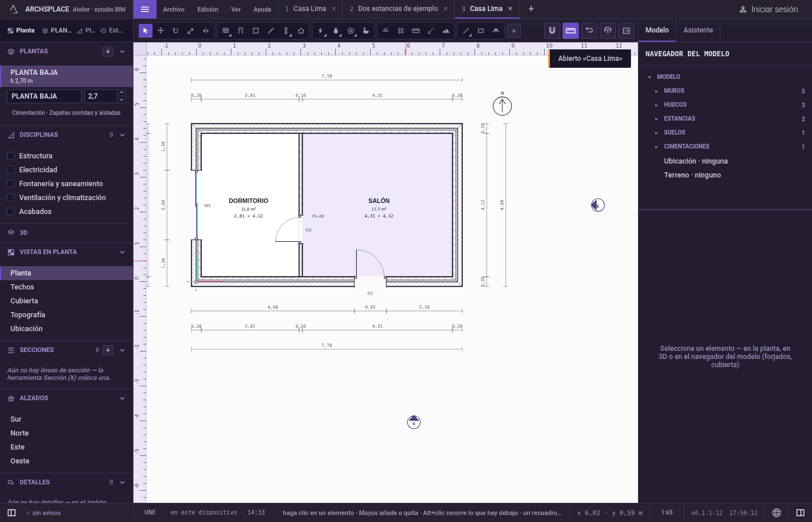This screenshot has width=812, height=522.
Task: Activate the stair tool
Action: coord(271,31)
